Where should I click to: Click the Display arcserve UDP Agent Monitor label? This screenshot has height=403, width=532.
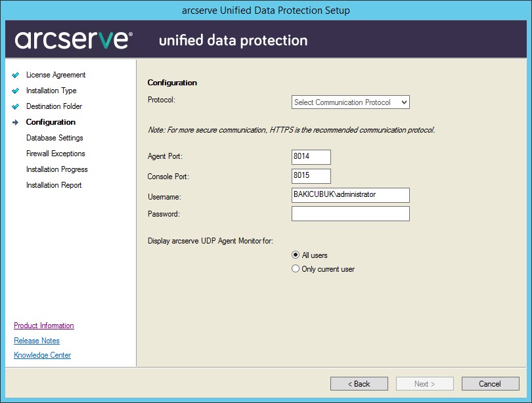[x=210, y=241]
